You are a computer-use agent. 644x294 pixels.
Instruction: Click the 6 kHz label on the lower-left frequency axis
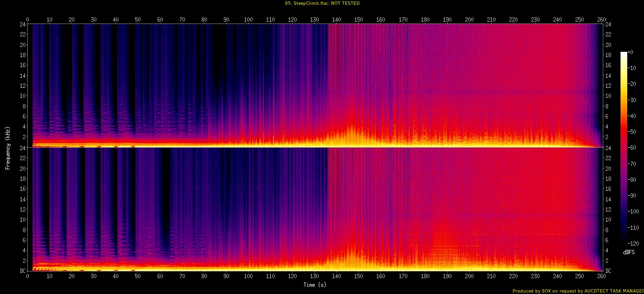click(23, 240)
